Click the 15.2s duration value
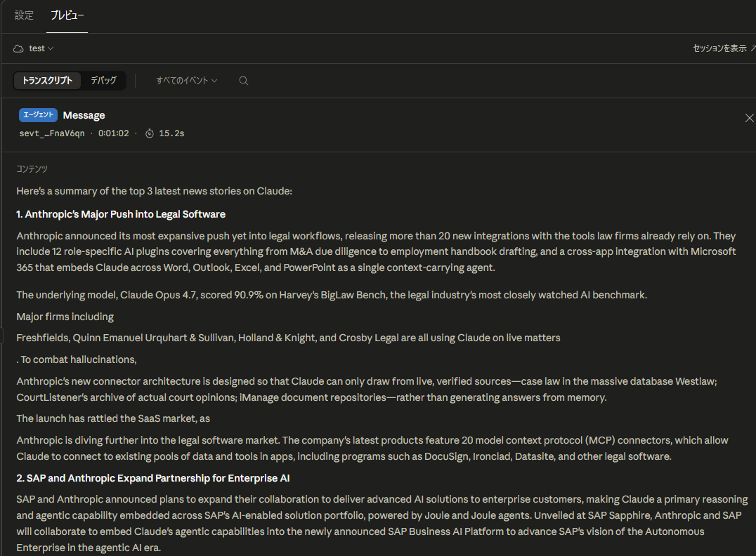 point(171,133)
